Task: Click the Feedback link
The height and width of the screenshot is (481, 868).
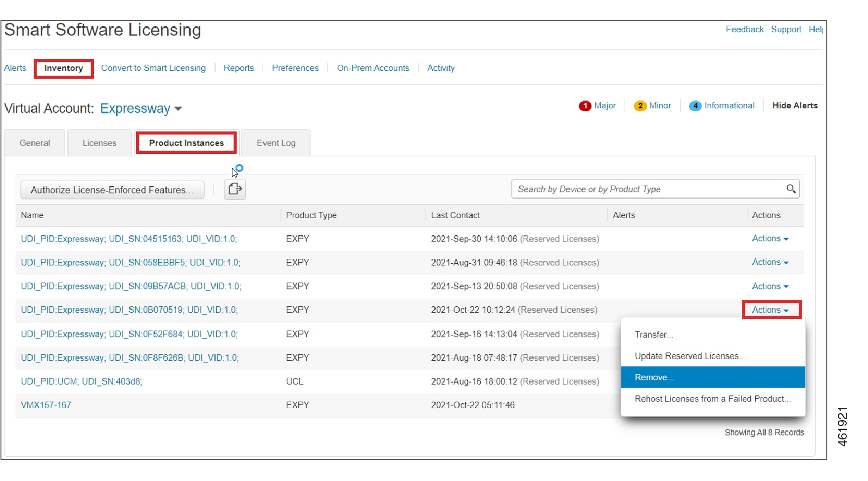Action: [x=744, y=30]
